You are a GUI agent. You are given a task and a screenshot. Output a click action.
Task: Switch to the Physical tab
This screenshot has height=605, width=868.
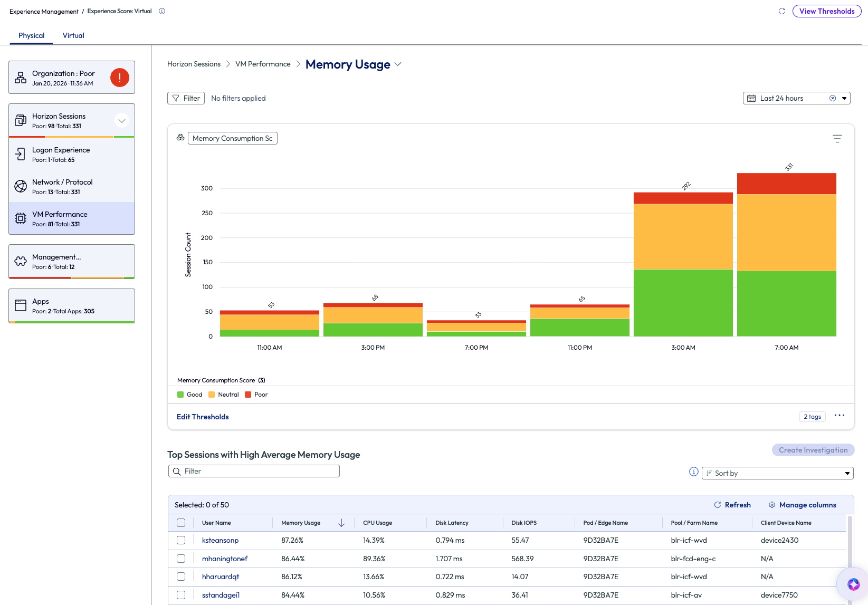tap(31, 35)
